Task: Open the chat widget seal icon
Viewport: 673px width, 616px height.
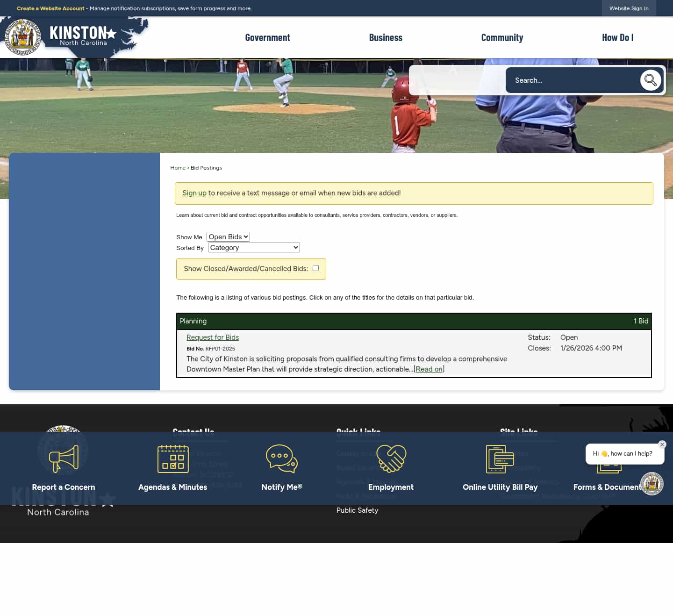Action: coord(652,484)
